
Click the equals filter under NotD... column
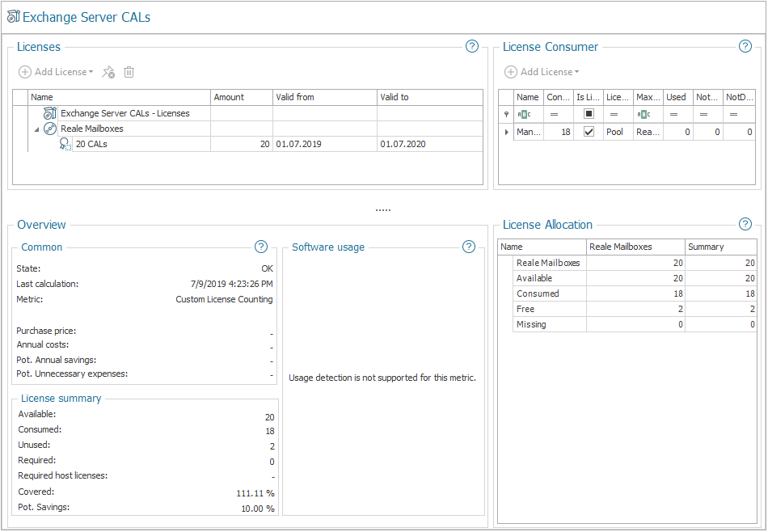coord(733,114)
